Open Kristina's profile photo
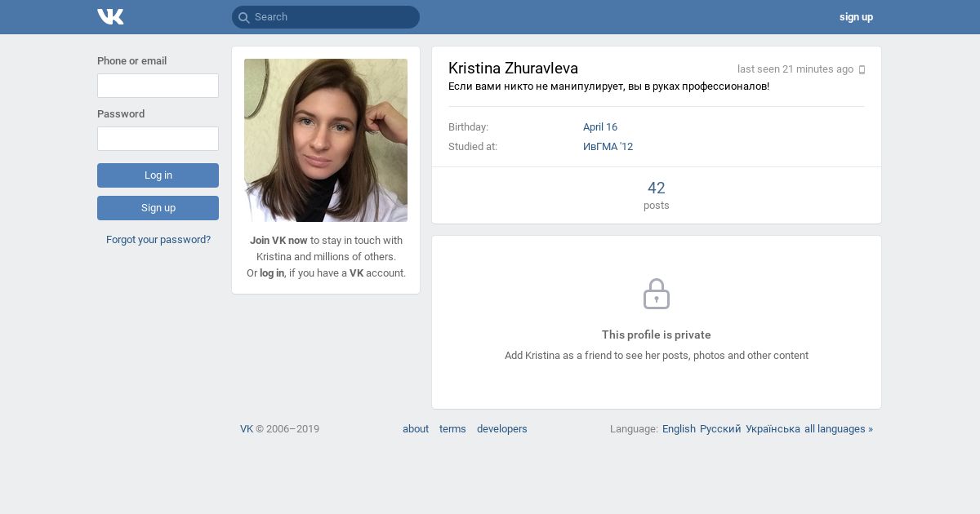980x514 pixels. pyautogui.click(x=326, y=140)
